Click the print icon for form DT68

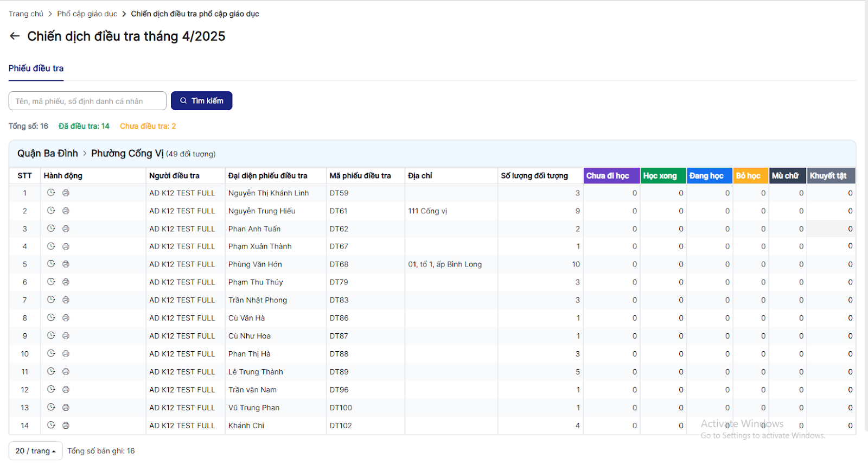(66, 264)
